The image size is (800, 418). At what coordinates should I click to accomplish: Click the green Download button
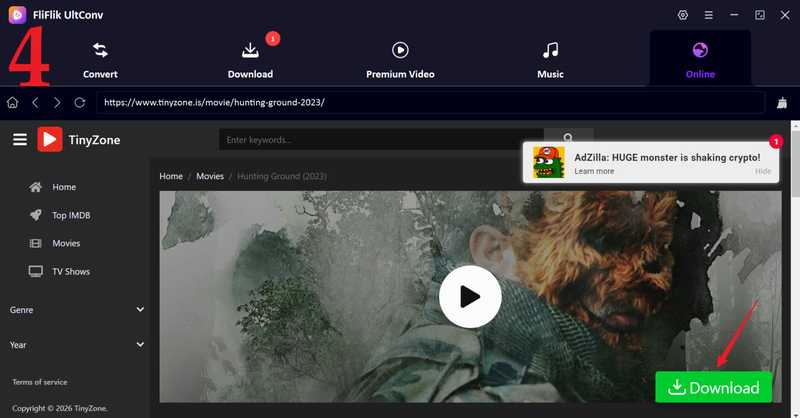713,387
